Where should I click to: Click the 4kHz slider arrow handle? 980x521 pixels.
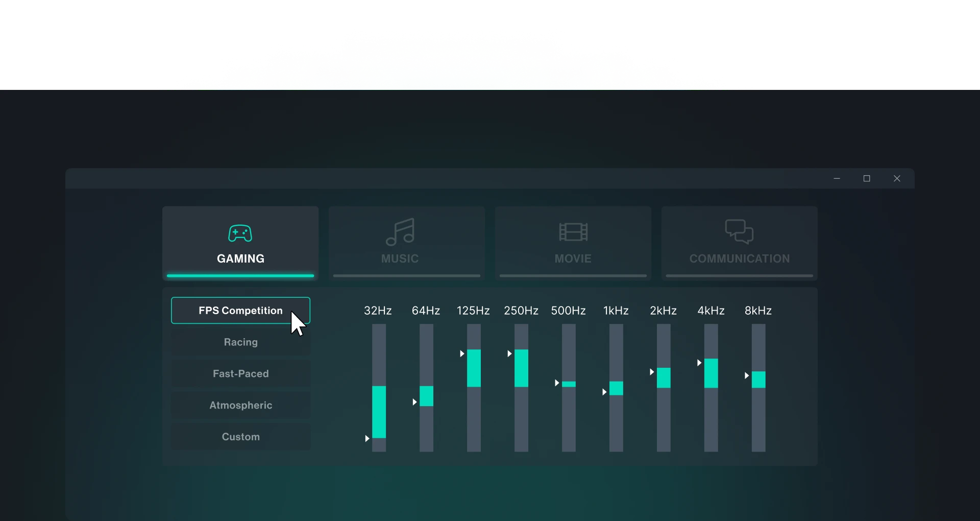click(x=699, y=363)
